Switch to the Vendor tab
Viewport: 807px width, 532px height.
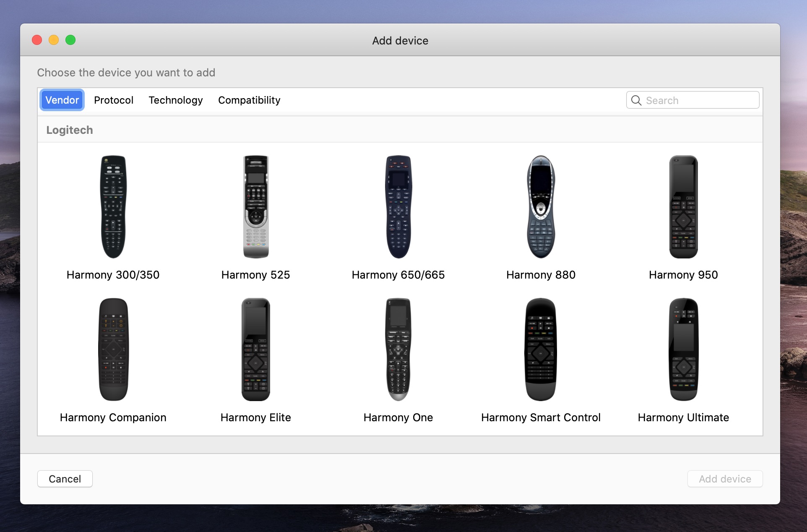62,100
